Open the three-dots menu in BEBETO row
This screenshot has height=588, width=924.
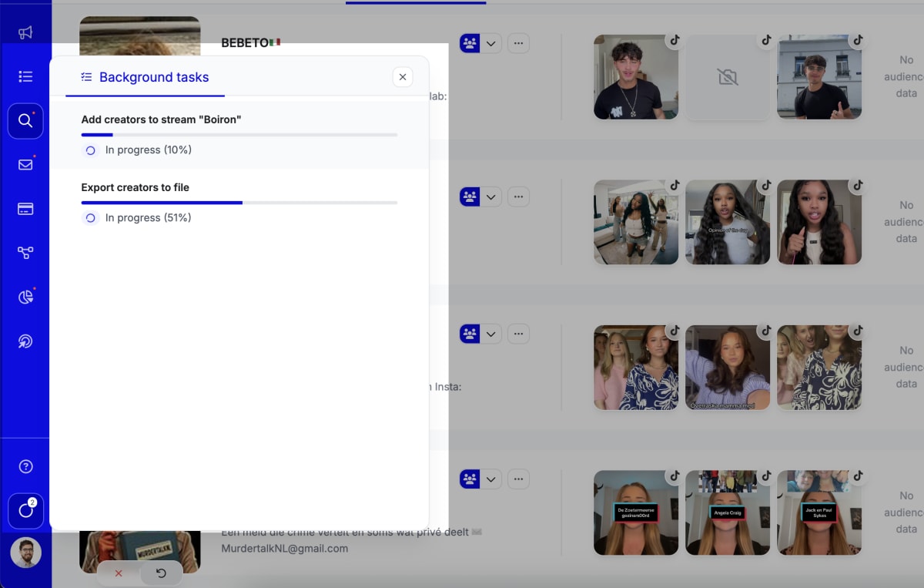point(518,43)
